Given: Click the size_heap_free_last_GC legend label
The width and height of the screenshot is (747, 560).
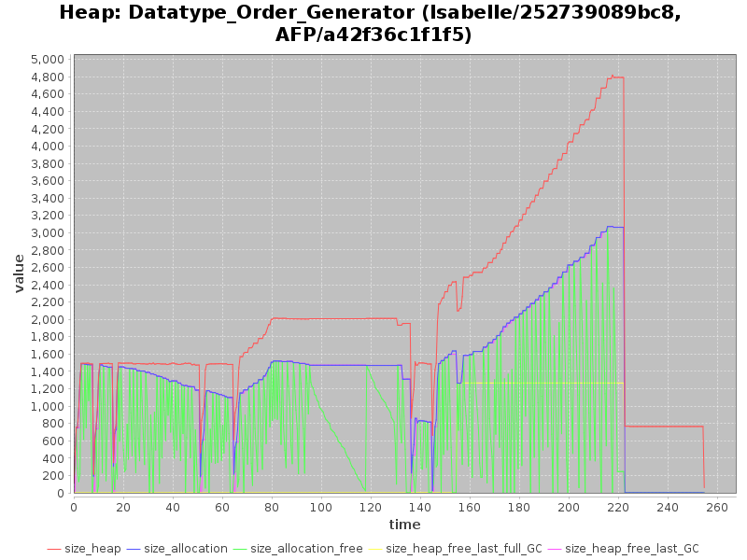Looking at the screenshot, I should (631, 549).
